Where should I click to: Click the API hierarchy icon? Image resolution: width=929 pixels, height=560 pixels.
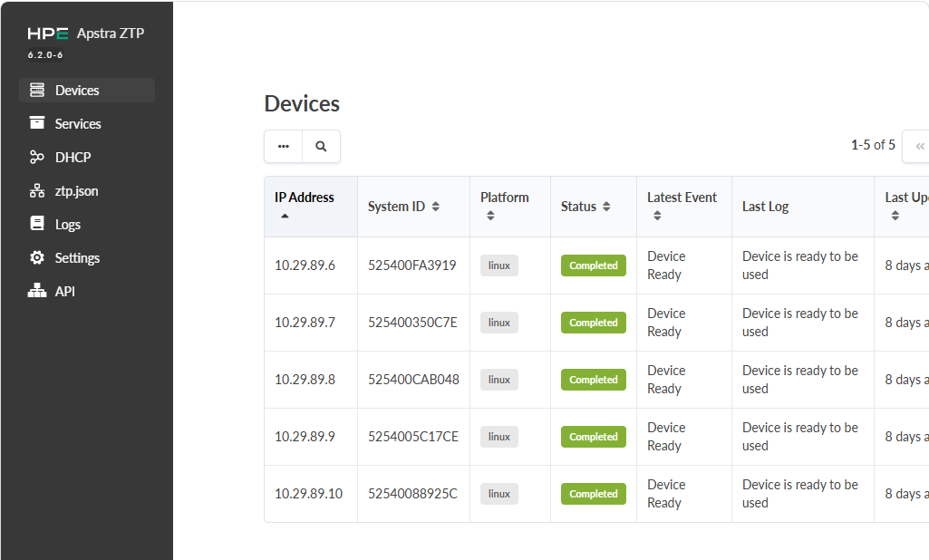[x=37, y=290]
